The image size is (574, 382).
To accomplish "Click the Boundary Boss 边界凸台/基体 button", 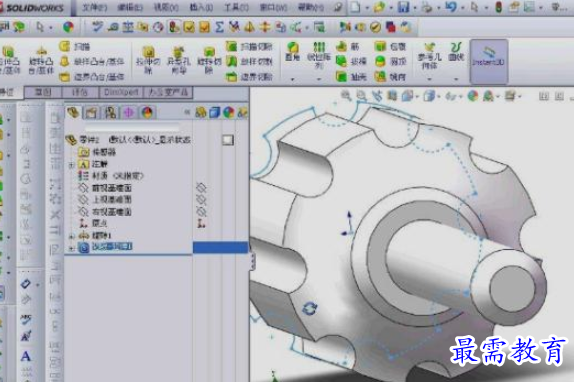I will [x=92, y=76].
